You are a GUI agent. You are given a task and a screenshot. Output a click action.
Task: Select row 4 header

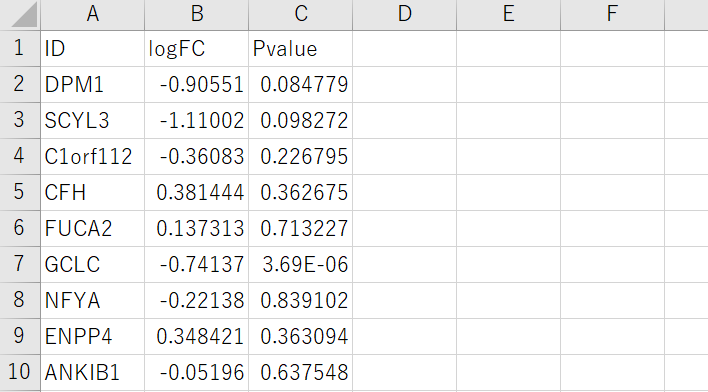(x=20, y=157)
